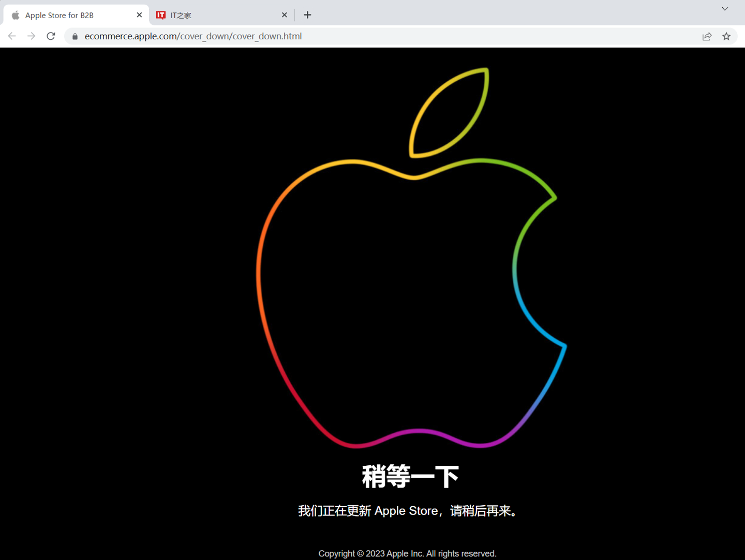The width and height of the screenshot is (745, 560).
Task: Click the address bar URL
Action: (193, 36)
